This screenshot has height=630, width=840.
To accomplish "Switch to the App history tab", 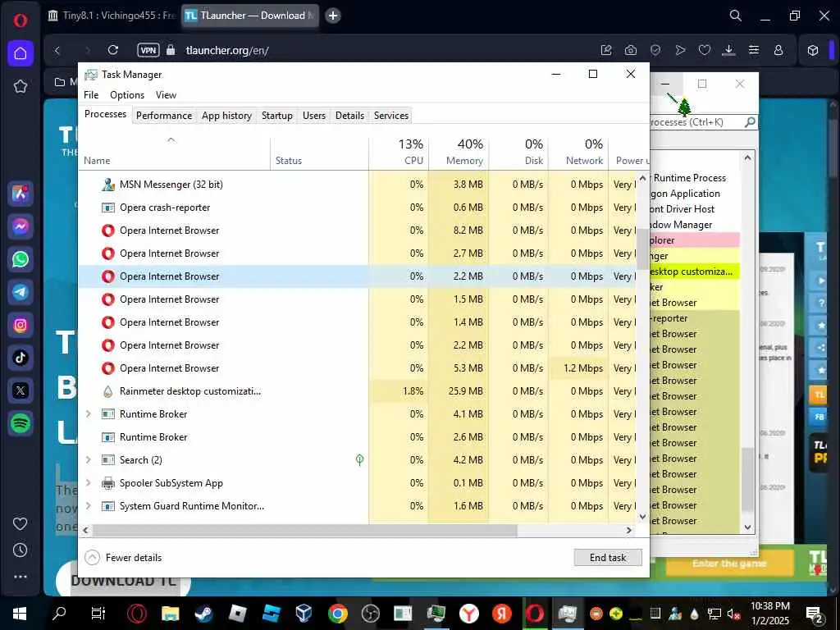I will pyautogui.click(x=226, y=115).
